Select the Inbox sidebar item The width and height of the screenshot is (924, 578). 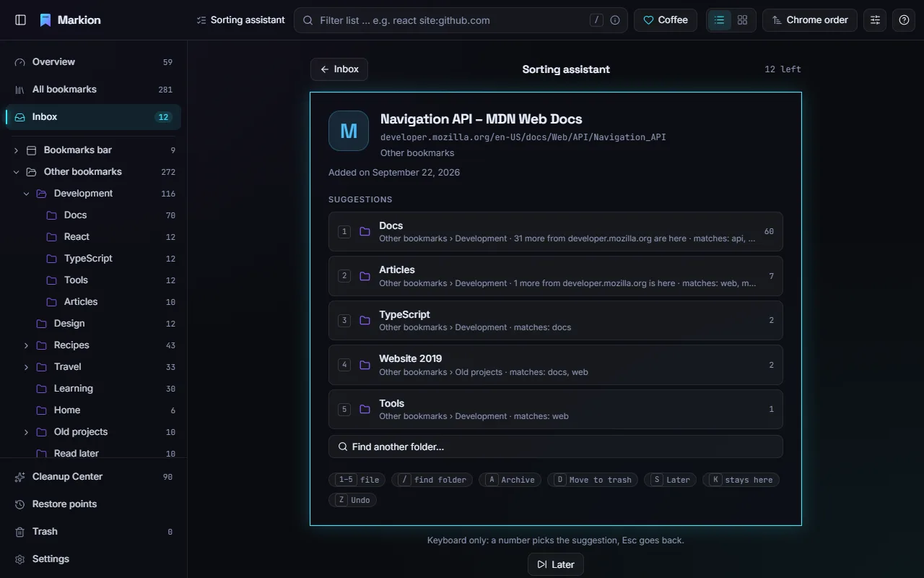point(93,117)
